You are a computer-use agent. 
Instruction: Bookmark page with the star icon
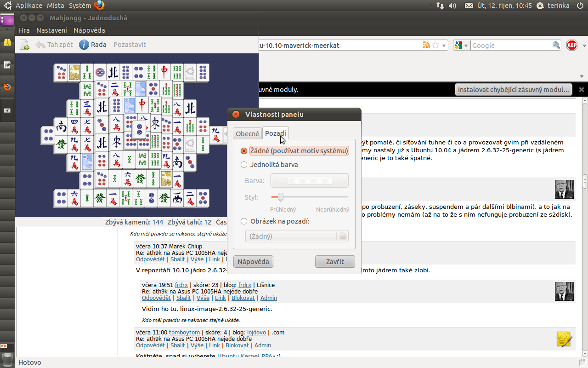tap(435, 45)
